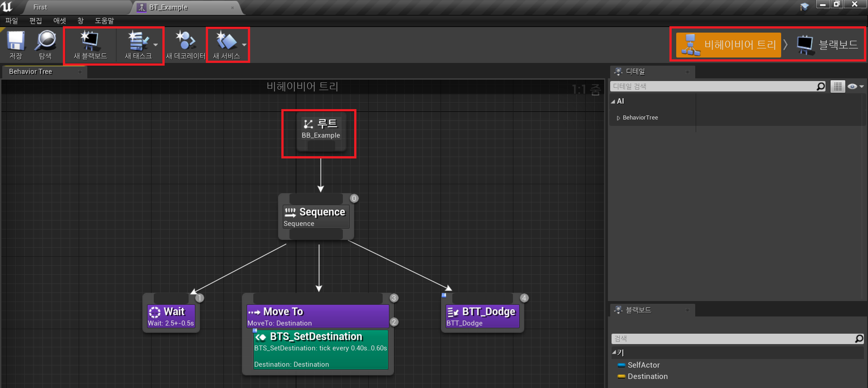Toggle the property matrix grid view button
Screen dimensions: 868x388
click(x=838, y=86)
